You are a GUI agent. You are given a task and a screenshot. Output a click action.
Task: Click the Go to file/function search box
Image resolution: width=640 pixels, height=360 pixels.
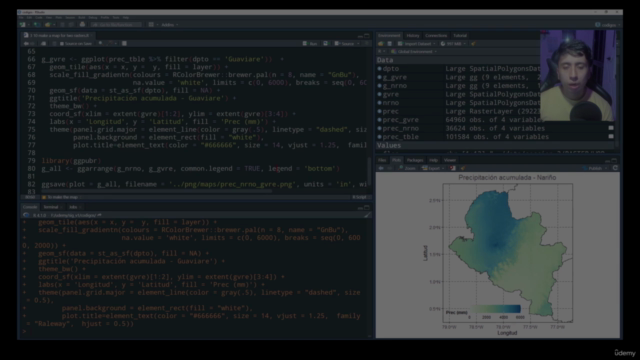tap(116, 25)
